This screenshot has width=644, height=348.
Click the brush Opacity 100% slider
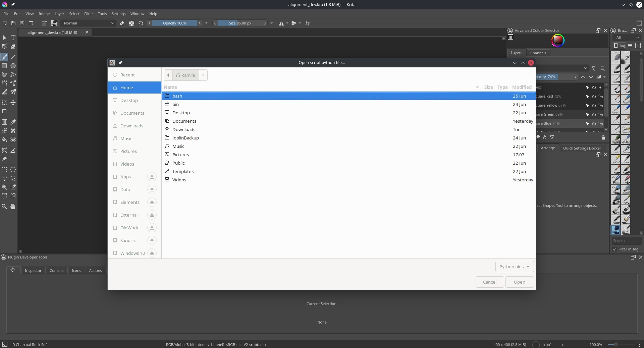click(x=175, y=23)
